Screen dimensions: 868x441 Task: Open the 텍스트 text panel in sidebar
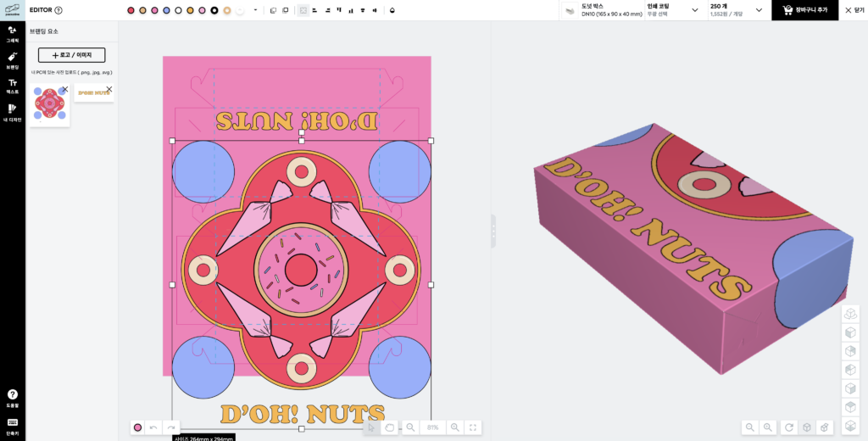click(12, 87)
